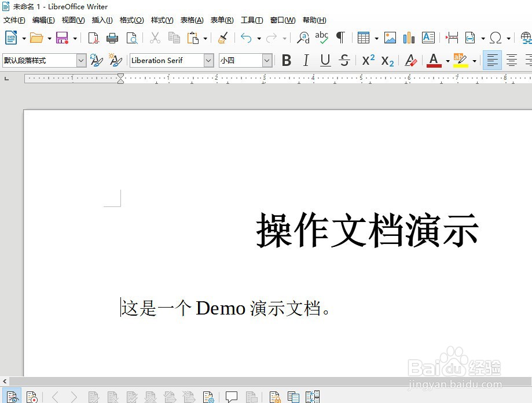Open the 插入 (Insert) menu

pyautogui.click(x=102, y=20)
